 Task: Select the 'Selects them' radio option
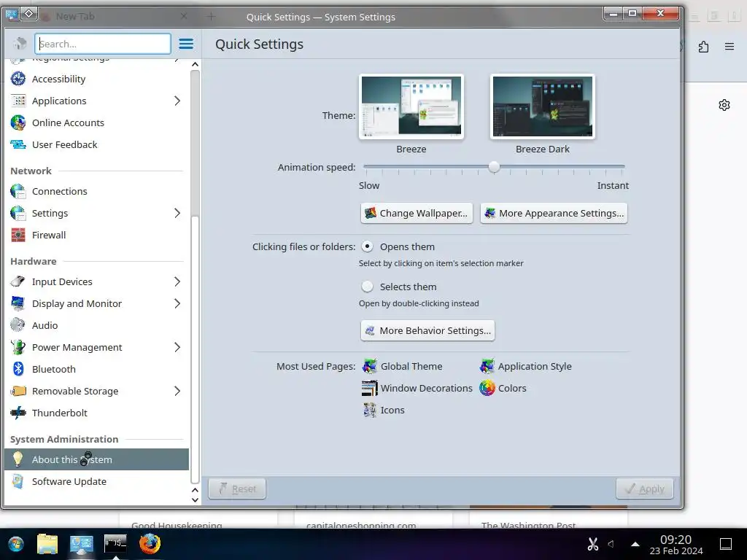click(x=367, y=287)
